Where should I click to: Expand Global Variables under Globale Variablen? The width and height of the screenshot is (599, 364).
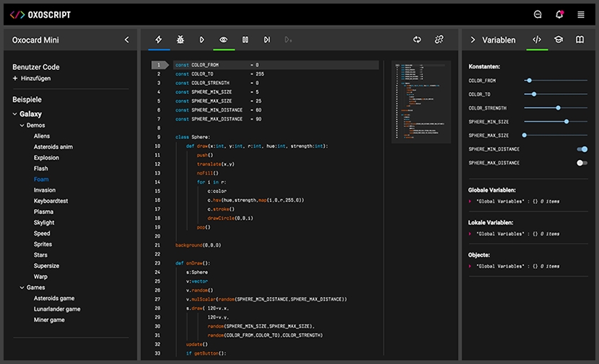point(471,201)
